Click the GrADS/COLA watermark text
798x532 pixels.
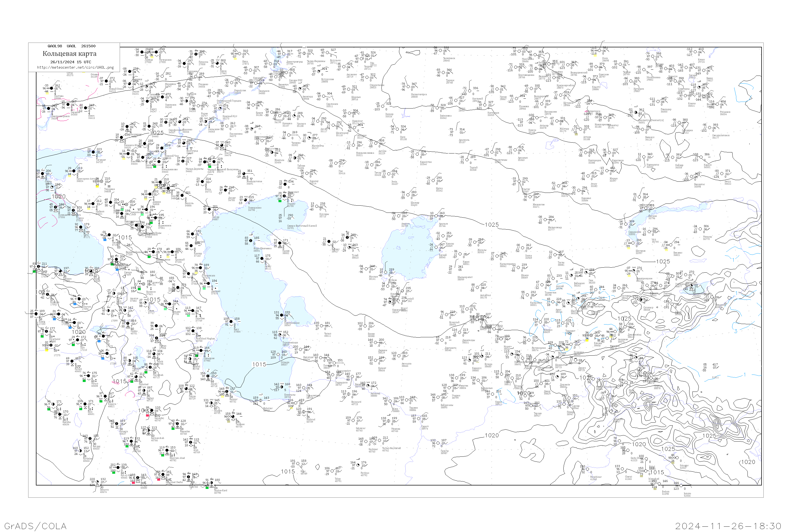pos(35,526)
